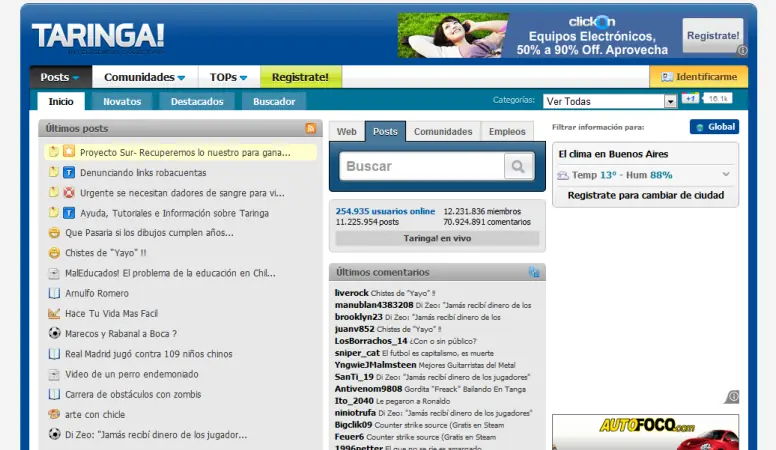Image resolution: width=776 pixels, height=450 pixels.
Task: Click the book icon beside Arnulfo Romero
Action: click(54, 293)
